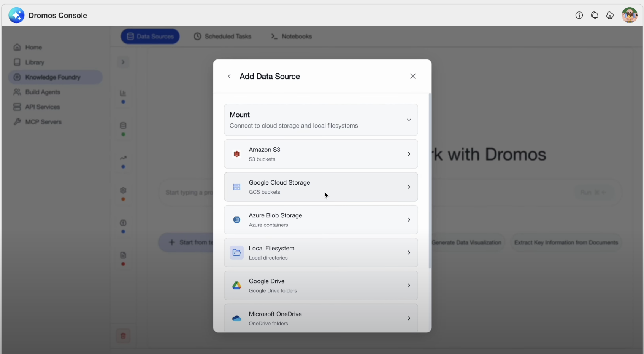This screenshot has height=354, width=644.
Task: Click the Local Filesystem folder icon
Action: (236, 252)
